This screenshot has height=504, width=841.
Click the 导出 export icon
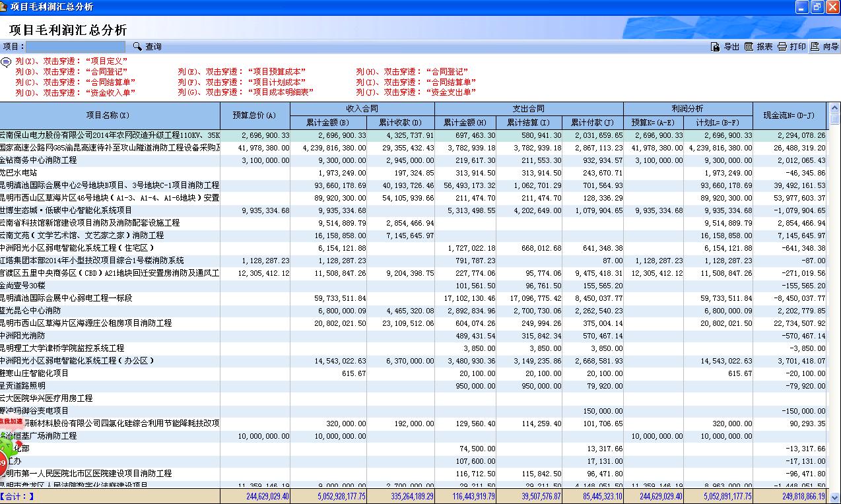(715, 47)
